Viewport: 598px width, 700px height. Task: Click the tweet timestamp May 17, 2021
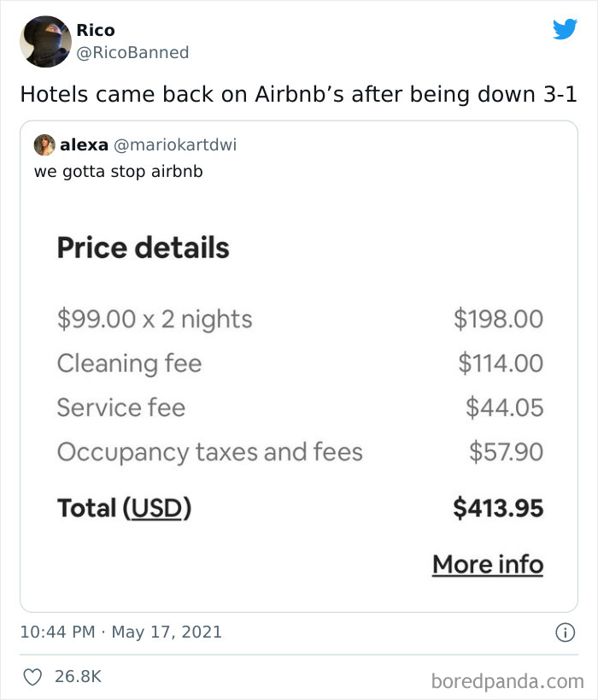(122, 631)
